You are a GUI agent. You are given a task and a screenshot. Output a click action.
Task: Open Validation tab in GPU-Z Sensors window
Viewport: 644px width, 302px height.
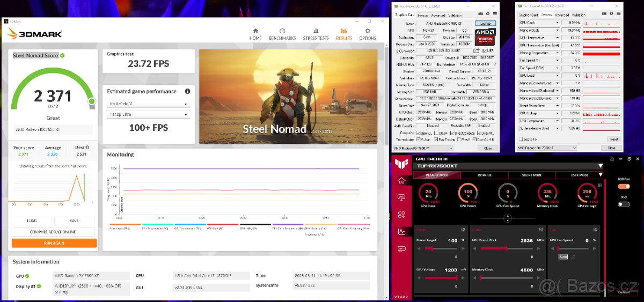pos(579,15)
